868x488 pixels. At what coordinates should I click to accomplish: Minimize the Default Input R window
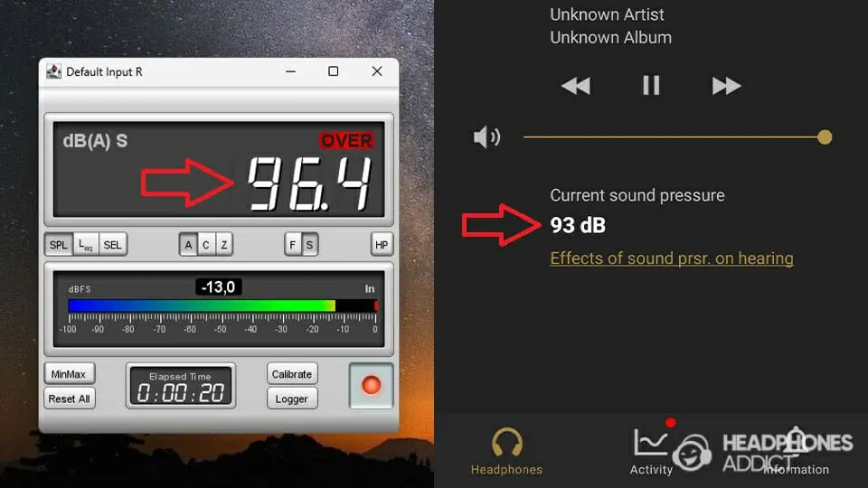click(290, 71)
